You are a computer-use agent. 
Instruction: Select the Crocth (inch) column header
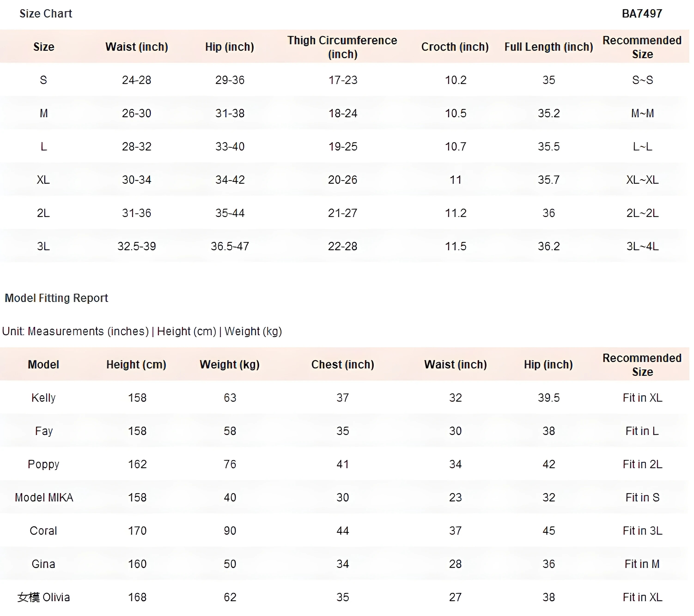point(455,47)
